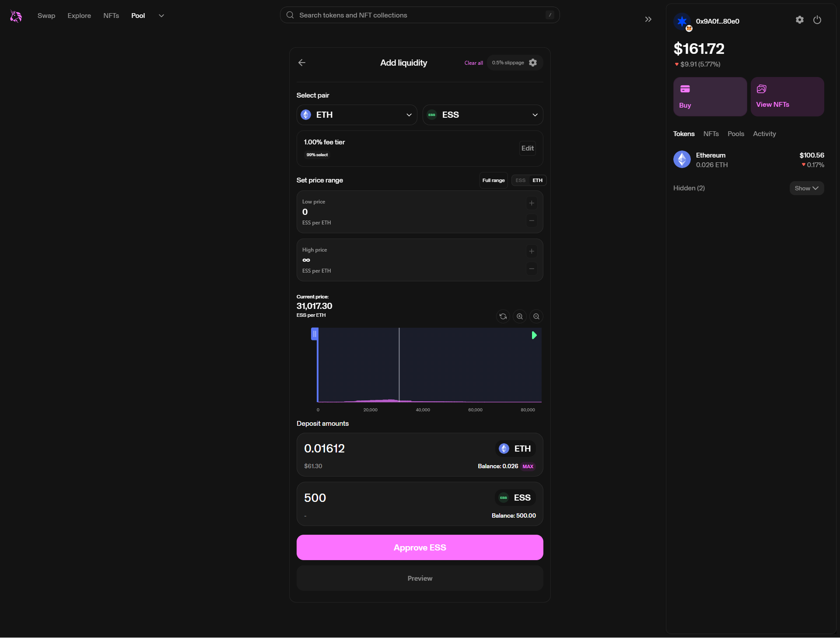
Task: Refresh the liquidity chart view
Action: 503,316
